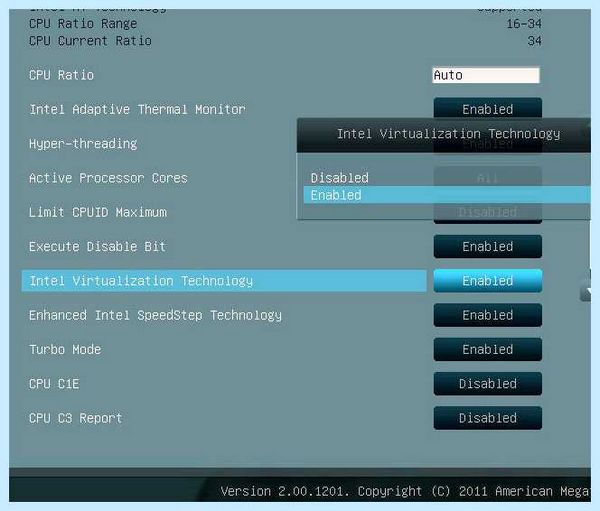Open Intel Virtualization Technology Enabled dropdown
The width and height of the screenshot is (600, 511).
click(488, 281)
